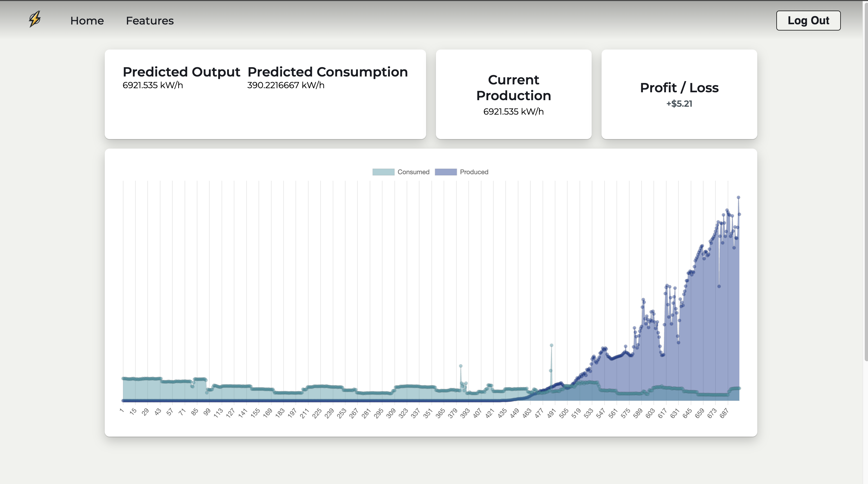Image resolution: width=868 pixels, height=484 pixels.
Task: Hide the Produced dataset via legend label
Action: [474, 172]
